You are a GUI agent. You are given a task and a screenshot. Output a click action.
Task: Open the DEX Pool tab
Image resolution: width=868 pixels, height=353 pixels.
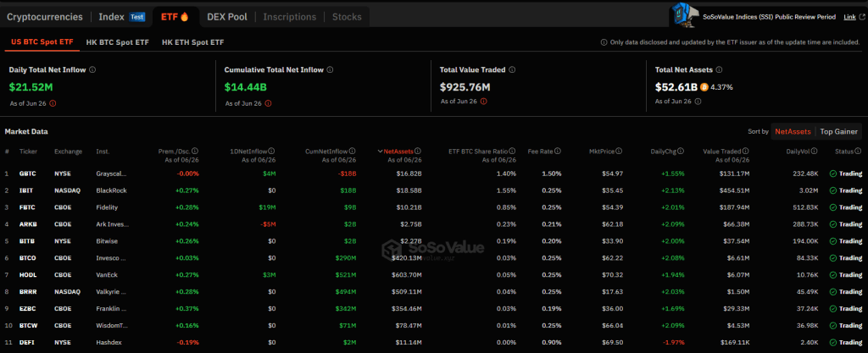click(227, 17)
